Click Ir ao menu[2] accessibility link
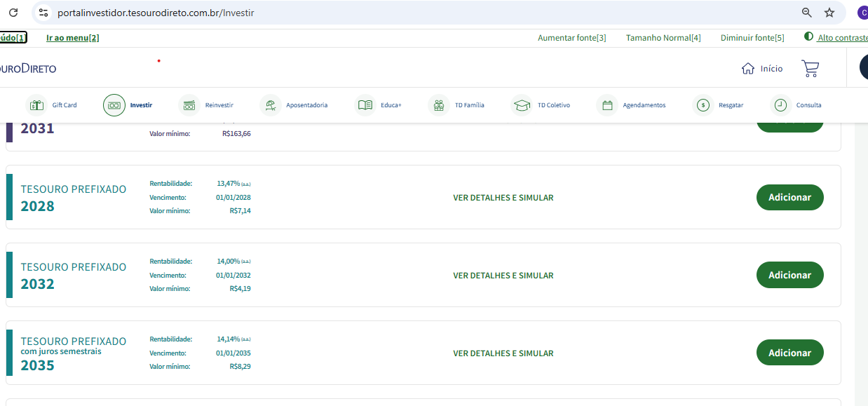Screen dimensions: 868x406 pos(73,38)
